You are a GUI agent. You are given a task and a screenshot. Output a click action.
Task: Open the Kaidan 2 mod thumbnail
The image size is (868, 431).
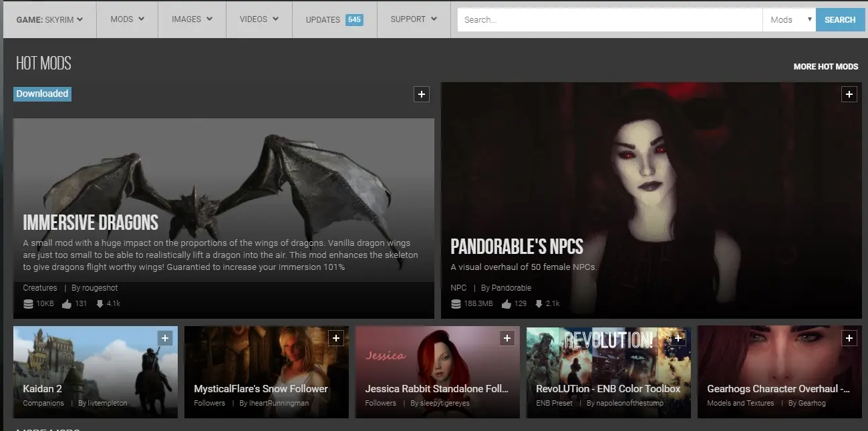[96, 372]
